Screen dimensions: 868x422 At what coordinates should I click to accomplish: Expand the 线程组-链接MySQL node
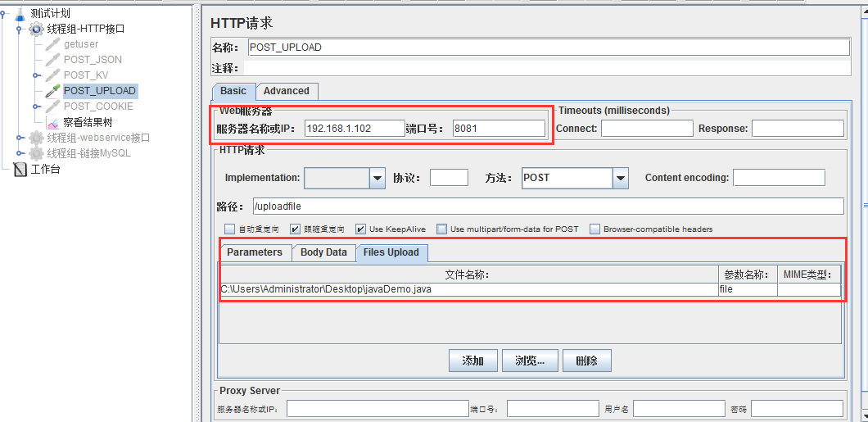[x=20, y=153]
